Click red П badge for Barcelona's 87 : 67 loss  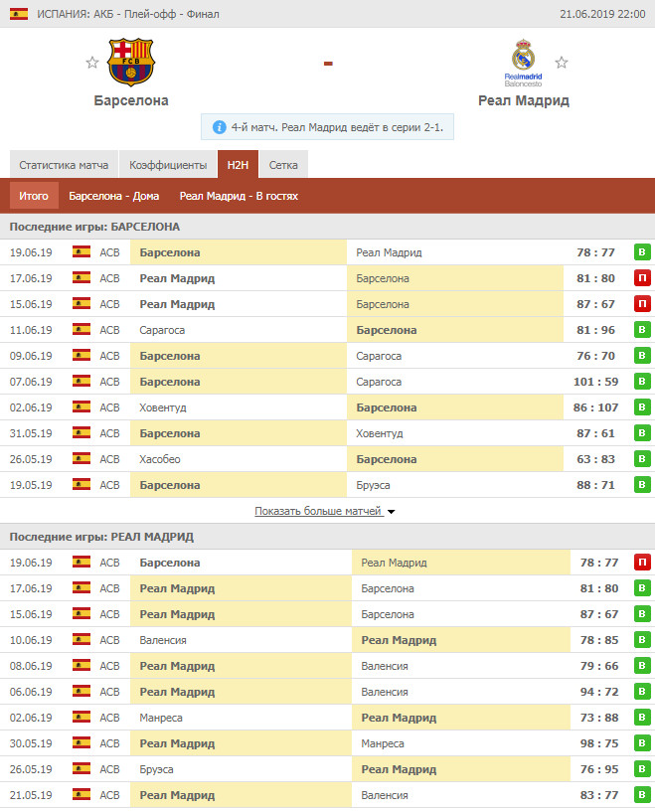[x=642, y=304]
